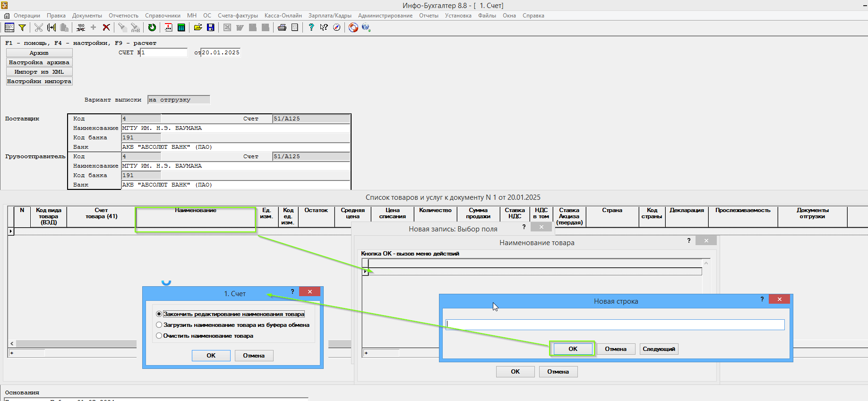The width and height of the screenshot is (868, 401).
Task: Add a record with the plus icon
Action: click(x=93, y=27)
